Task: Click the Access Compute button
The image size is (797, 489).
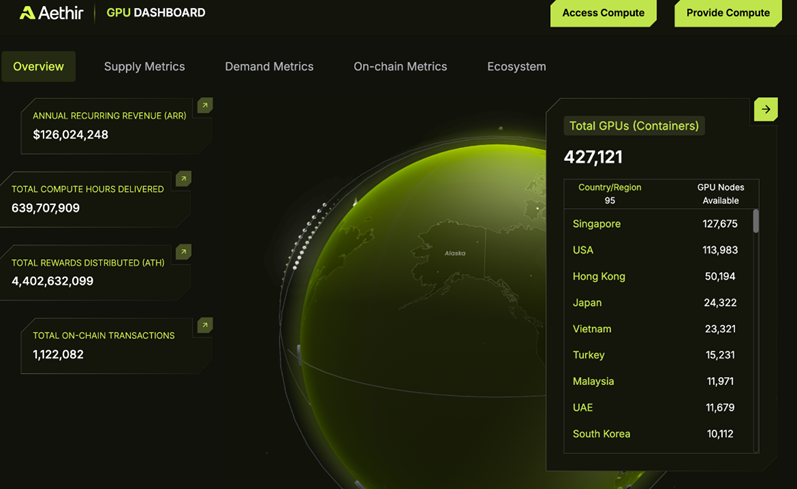Action: coord(602,13)
